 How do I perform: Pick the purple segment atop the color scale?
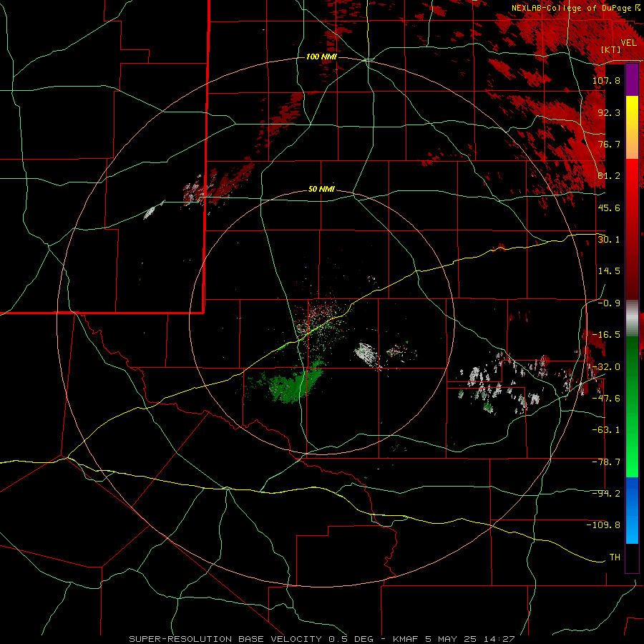632,80
